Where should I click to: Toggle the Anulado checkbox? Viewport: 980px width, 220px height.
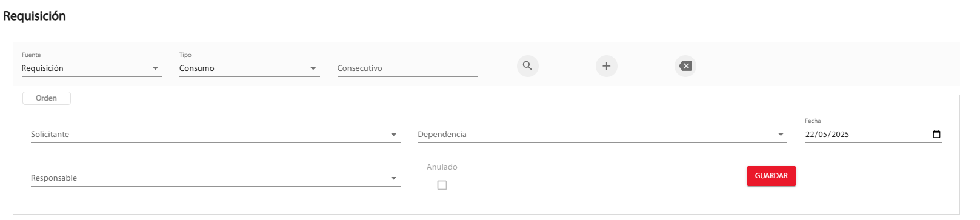pos(442,185)
